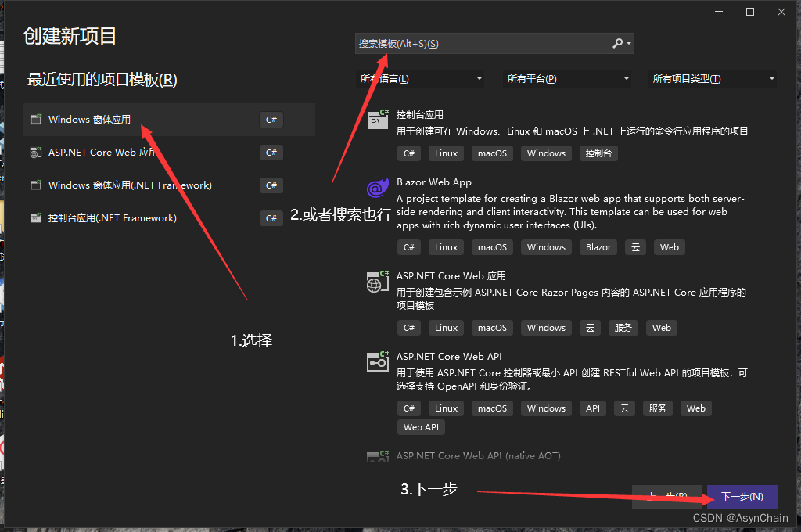Click the ASP.NET Core Web 应用 globe icon
The image size is (801, 532).
(x=378, y=282)
